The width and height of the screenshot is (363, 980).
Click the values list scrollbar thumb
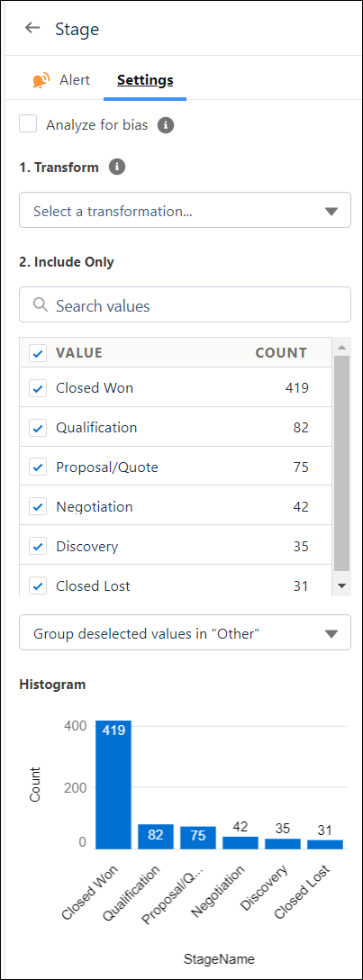341,463
